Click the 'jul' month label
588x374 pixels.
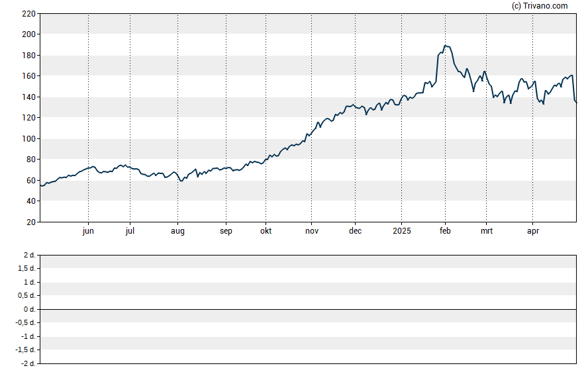tap(130, 231)
